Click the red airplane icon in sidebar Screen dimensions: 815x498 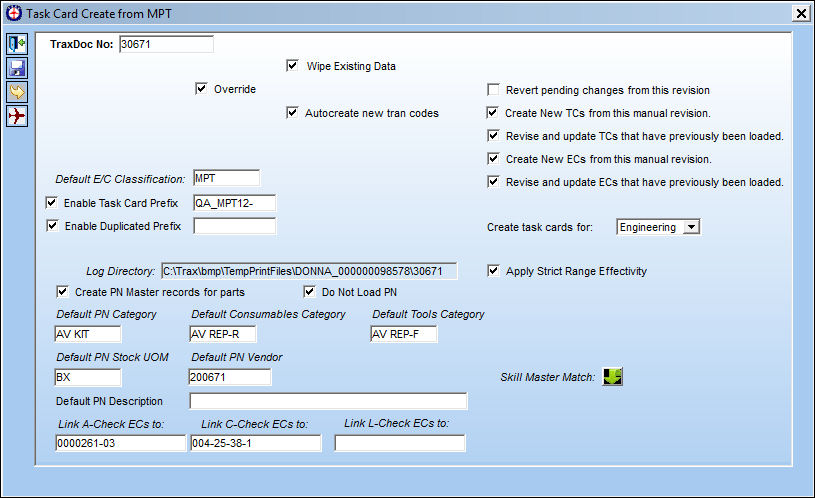click(17, 116)
